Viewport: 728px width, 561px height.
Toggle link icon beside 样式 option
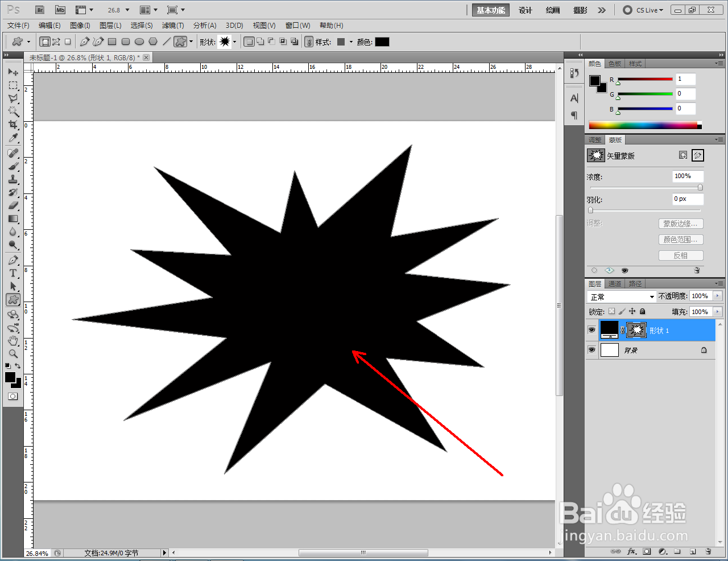(309, 42)
